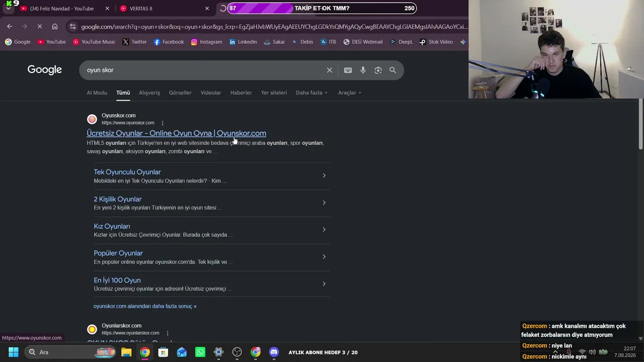
Task: Go back using the browser back arrow
Action: [x=10, y=27]
